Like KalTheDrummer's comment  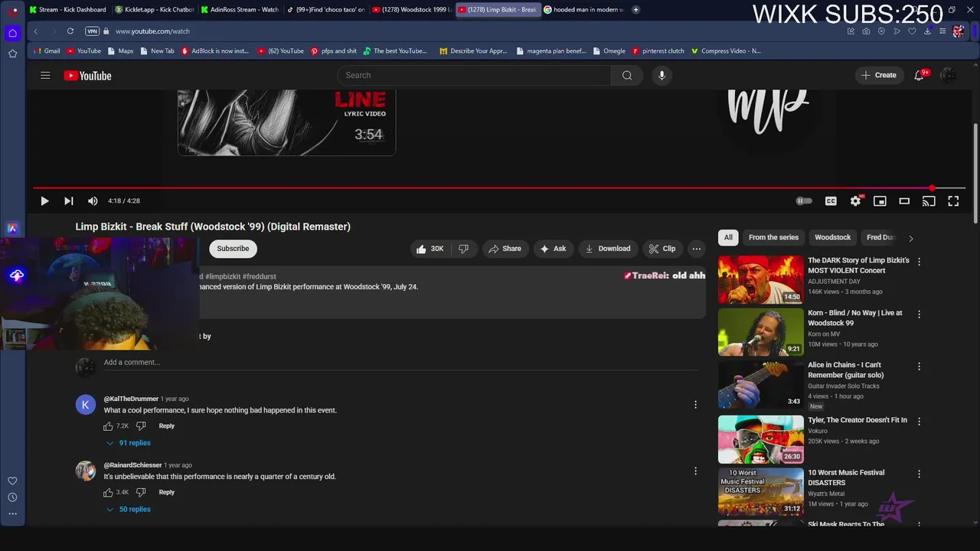tap(108, 426)
